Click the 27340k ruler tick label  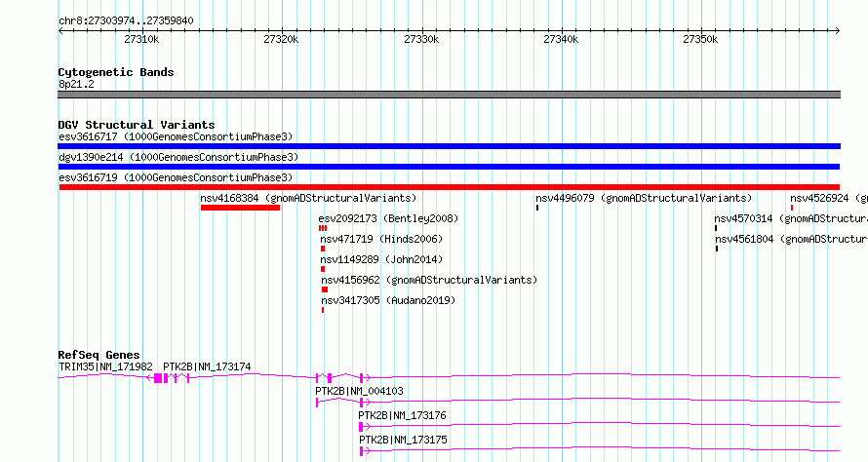[561, 39]
